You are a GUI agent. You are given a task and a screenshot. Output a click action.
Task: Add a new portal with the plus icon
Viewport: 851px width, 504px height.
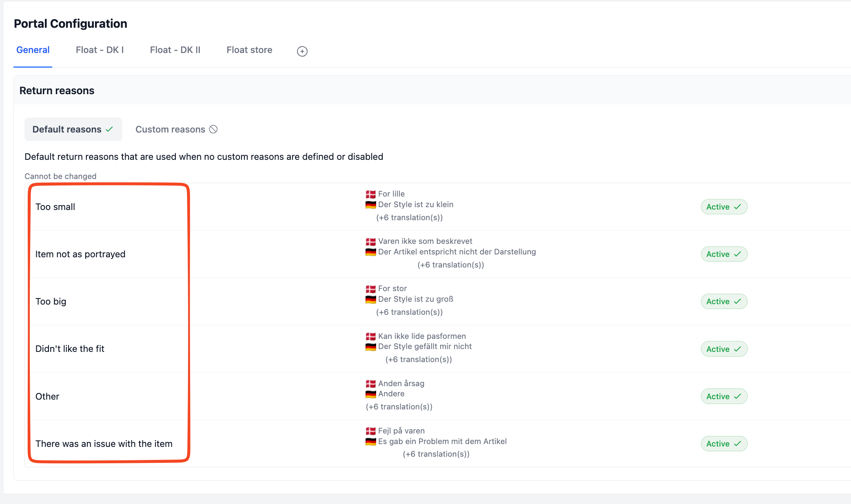302,51
